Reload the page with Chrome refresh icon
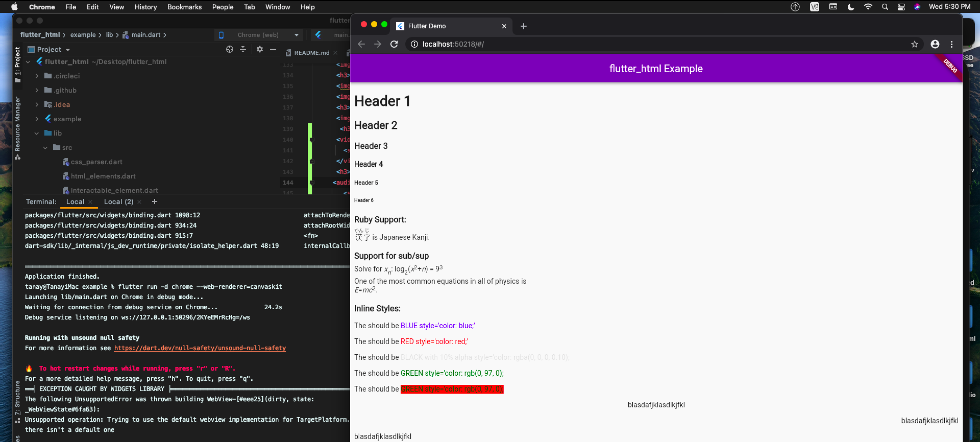The width and height of the screenshot is (980, 442). 394,44
